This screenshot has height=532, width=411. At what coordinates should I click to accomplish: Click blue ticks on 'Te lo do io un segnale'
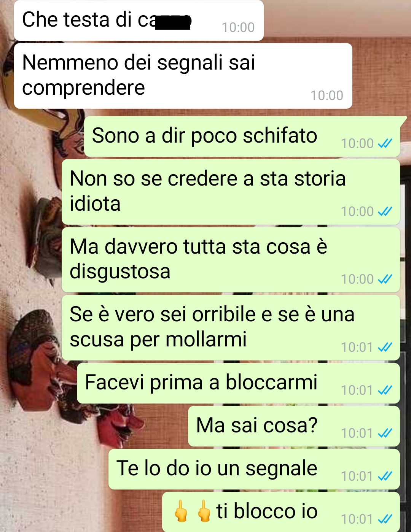click(385, 476)
